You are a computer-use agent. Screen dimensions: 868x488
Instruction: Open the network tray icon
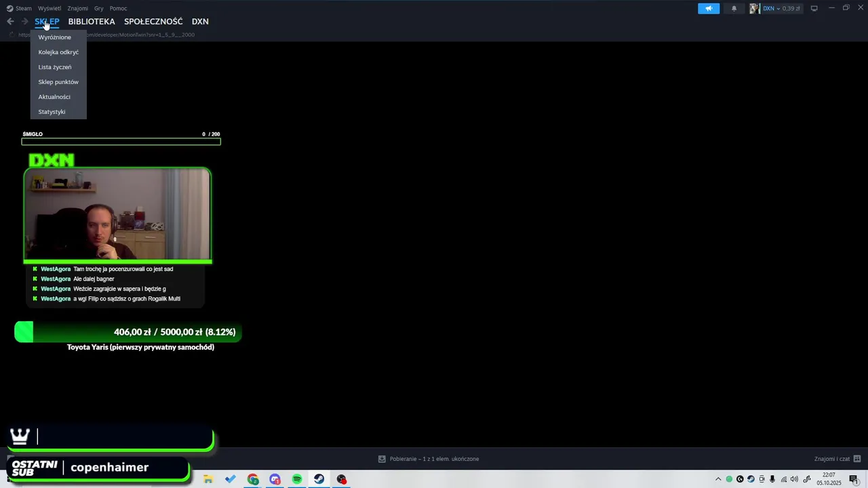click(x=784, y=479)
